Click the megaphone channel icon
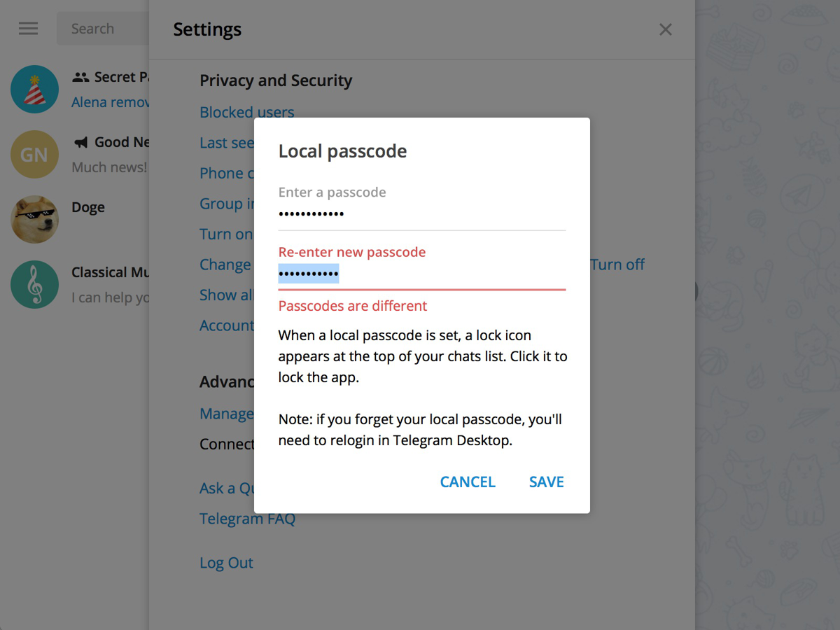 point(81,143)
